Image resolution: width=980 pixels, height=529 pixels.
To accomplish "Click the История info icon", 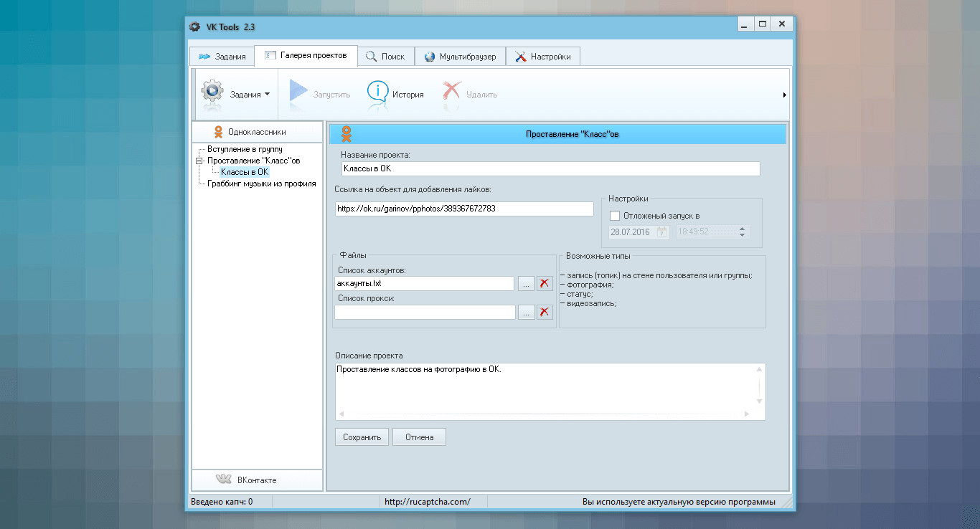I will (377, 92).
